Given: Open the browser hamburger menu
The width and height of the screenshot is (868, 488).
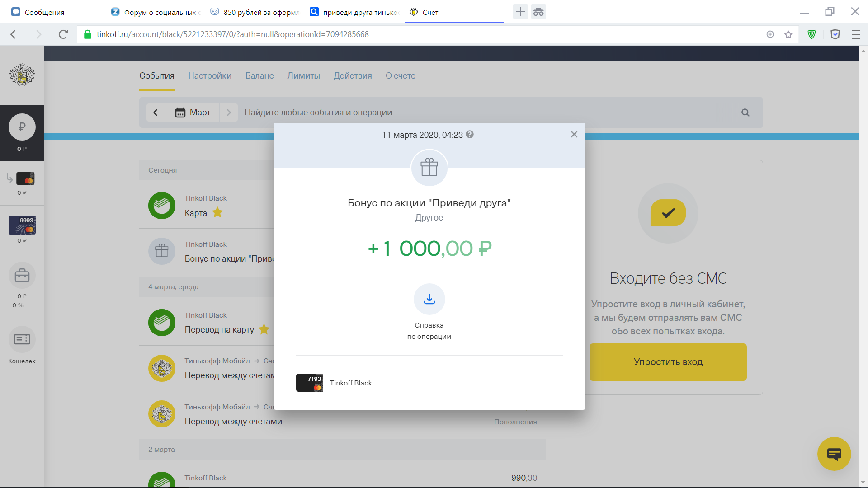Looking at the screenshot, I should tap(856, 34).
